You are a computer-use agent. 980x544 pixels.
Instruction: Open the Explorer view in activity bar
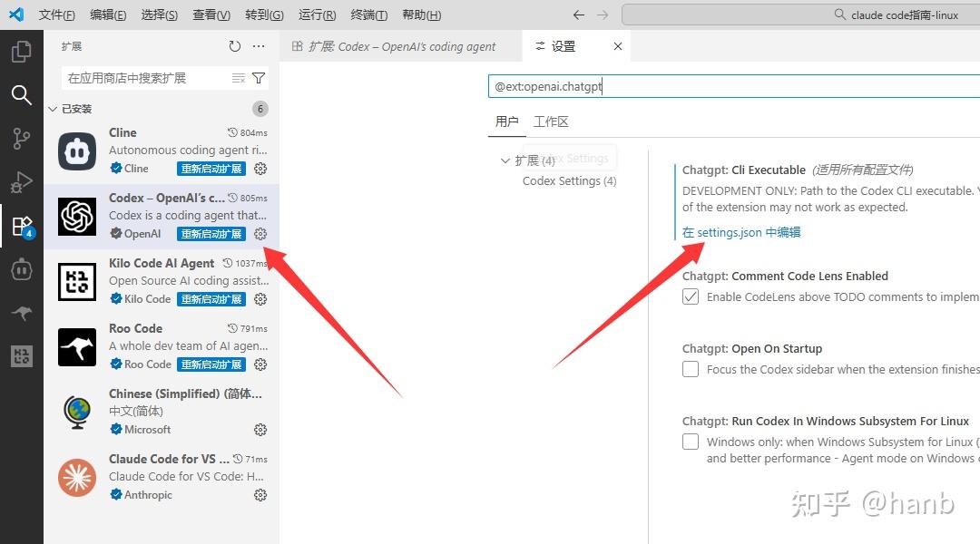(x=21, y=51)
